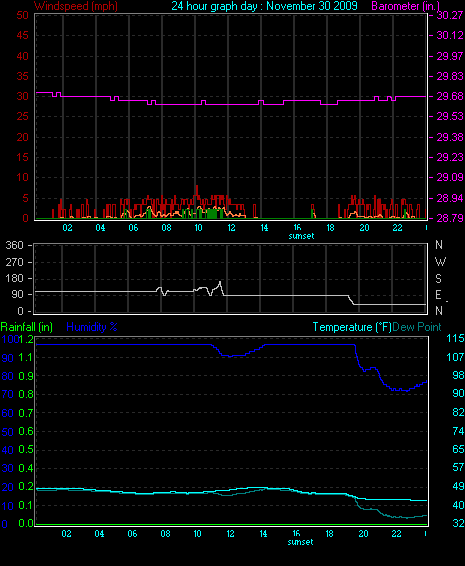Click the Barometer (in.) axis title
Image resolution: width=465 pixels, height=566 pixels.
point(405,6)
